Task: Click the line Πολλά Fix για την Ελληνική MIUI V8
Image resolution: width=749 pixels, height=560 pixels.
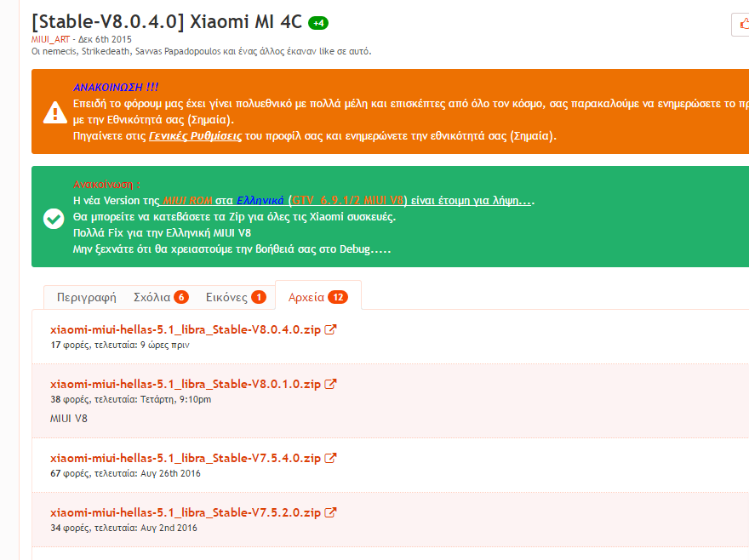Action: [x=162, y=233]
